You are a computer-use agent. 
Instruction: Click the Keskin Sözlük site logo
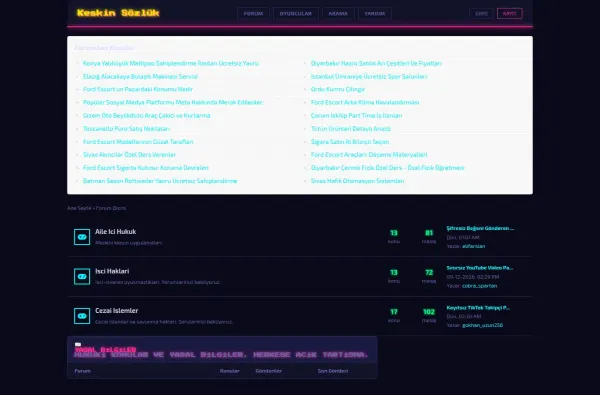tap(118, 13)
